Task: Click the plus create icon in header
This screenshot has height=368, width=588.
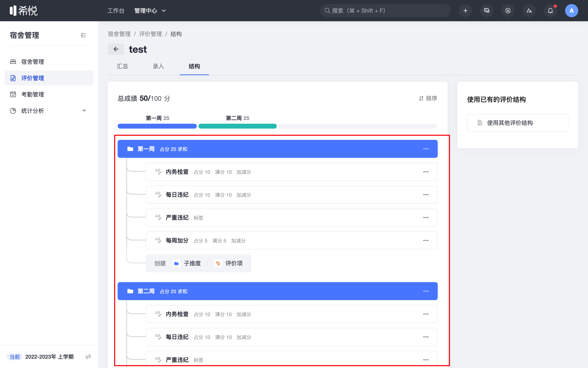Action: [x=465, y=11]
